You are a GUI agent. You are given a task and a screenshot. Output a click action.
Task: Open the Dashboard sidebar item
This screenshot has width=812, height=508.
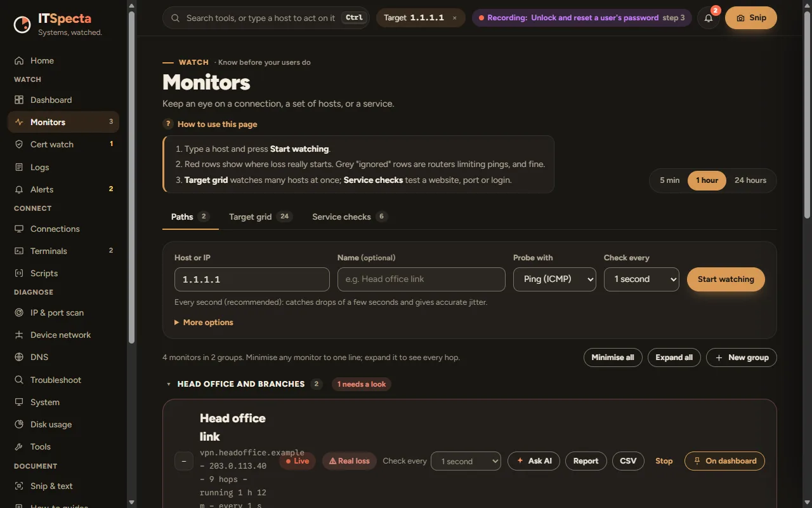(x=63, y=100)
